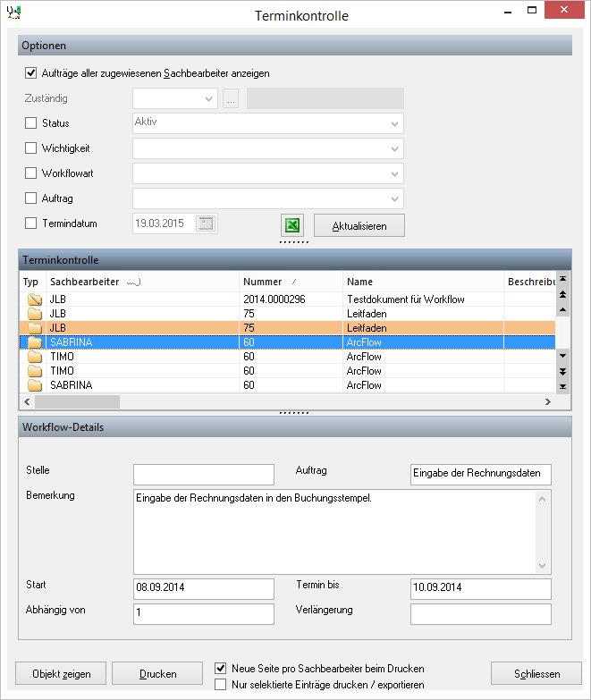Image resolution: width=591 pixels, height=700 pixels.
Task: Open the Auftrag filter dropdown
Action: [394, 198]
